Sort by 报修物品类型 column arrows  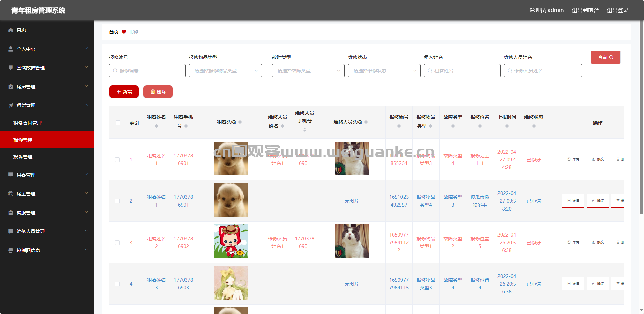pyautogui.click(x=431, y=126)
